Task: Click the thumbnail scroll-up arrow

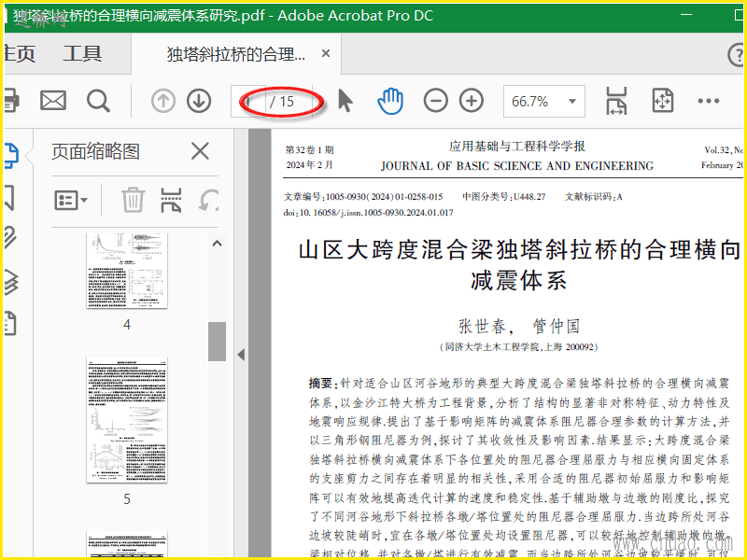Action: [218, 244]
